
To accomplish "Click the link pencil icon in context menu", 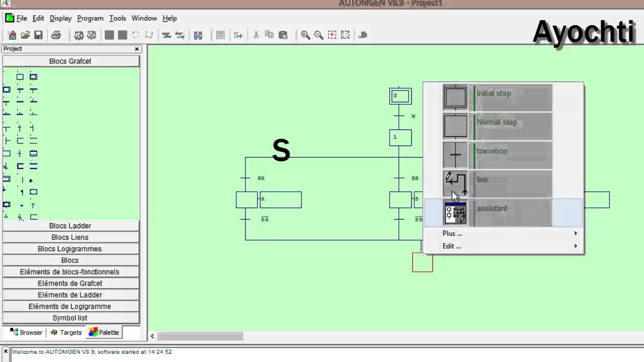I will tap(455, 184).
